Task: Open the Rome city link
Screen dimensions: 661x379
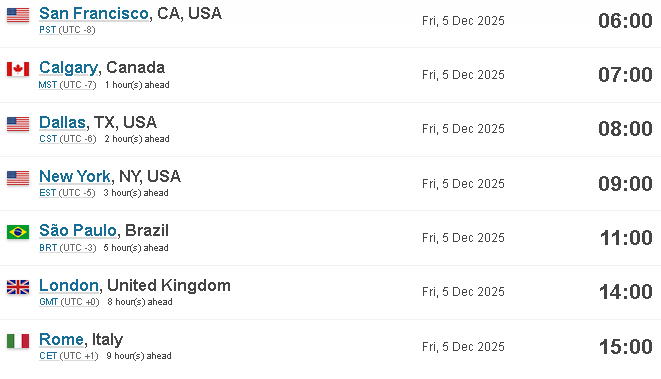Action: [x=61, y=339]
